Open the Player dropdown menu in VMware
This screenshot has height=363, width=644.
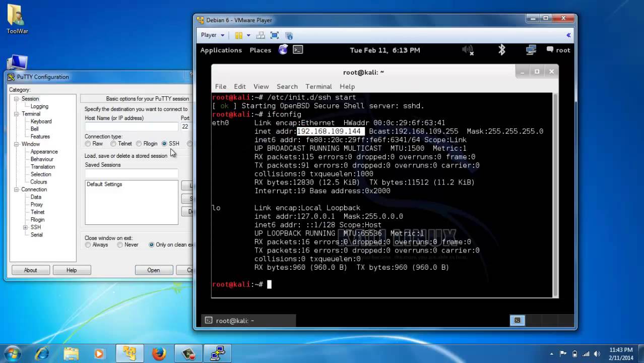pyautogui.click(x=213, y=35)
